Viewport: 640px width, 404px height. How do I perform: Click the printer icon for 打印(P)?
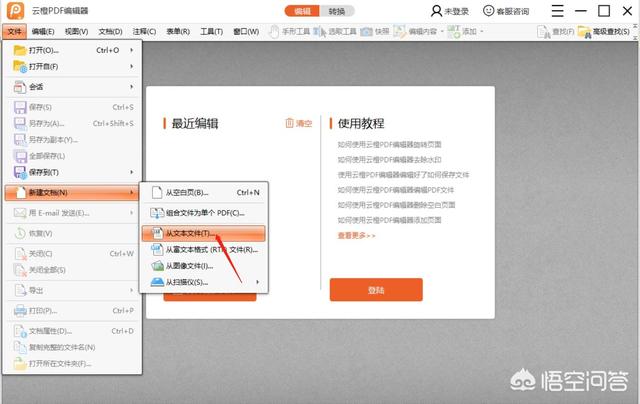pos(20,311)
